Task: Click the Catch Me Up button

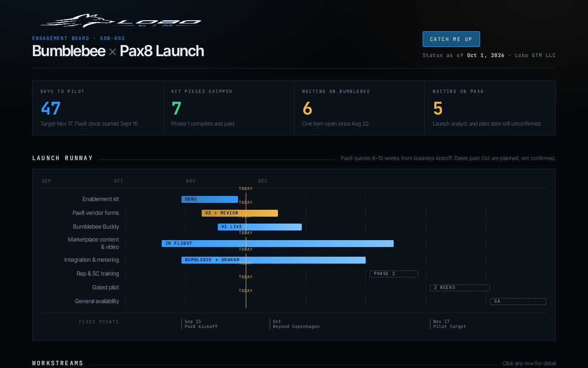Action: (451, 39)
